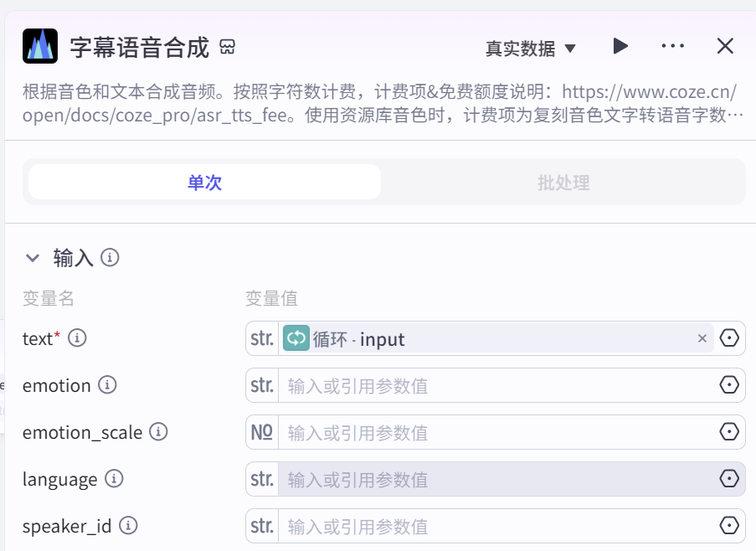Show info for the emotion parameter
This screenshot has height=551, width=756.
(x=107, y=384)
